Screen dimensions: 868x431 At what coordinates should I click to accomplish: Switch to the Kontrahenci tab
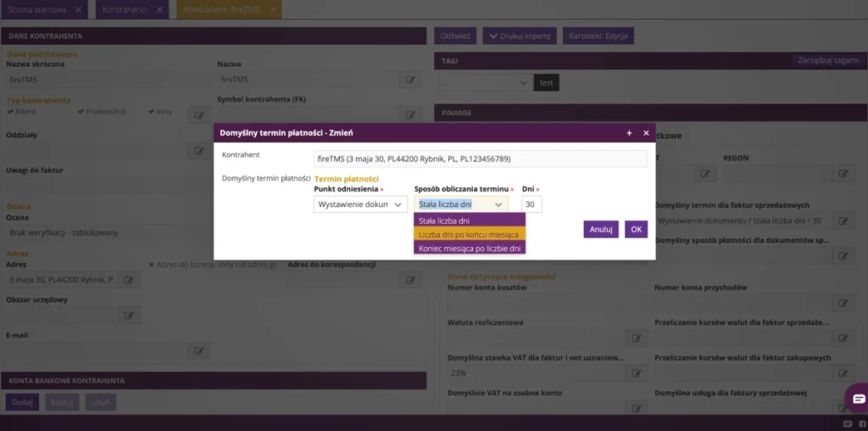pos(125,10)
